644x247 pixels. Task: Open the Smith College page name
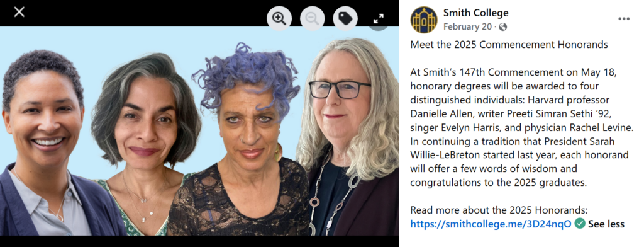tap(475, 13)
